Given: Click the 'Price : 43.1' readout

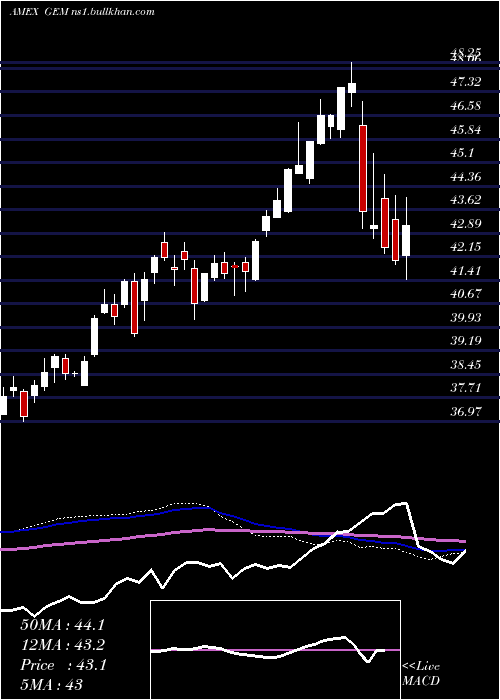Looking at the screenshot, I should pos(63,665).
